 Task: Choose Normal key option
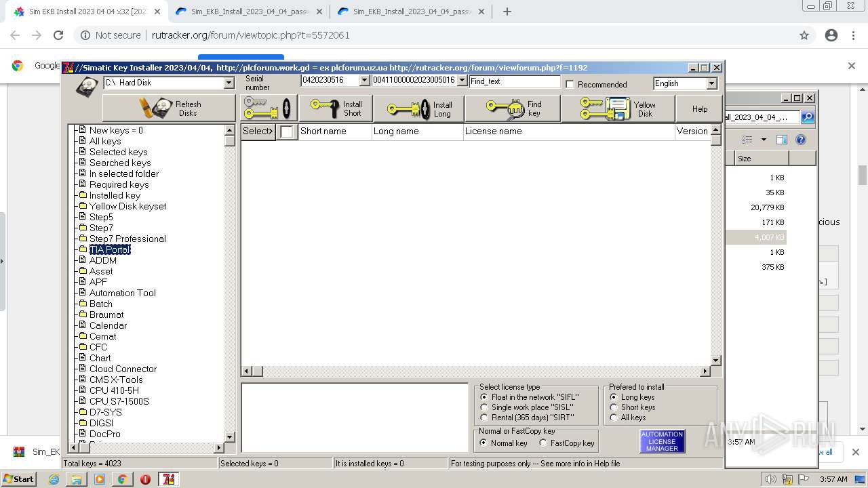pos(484,443)
